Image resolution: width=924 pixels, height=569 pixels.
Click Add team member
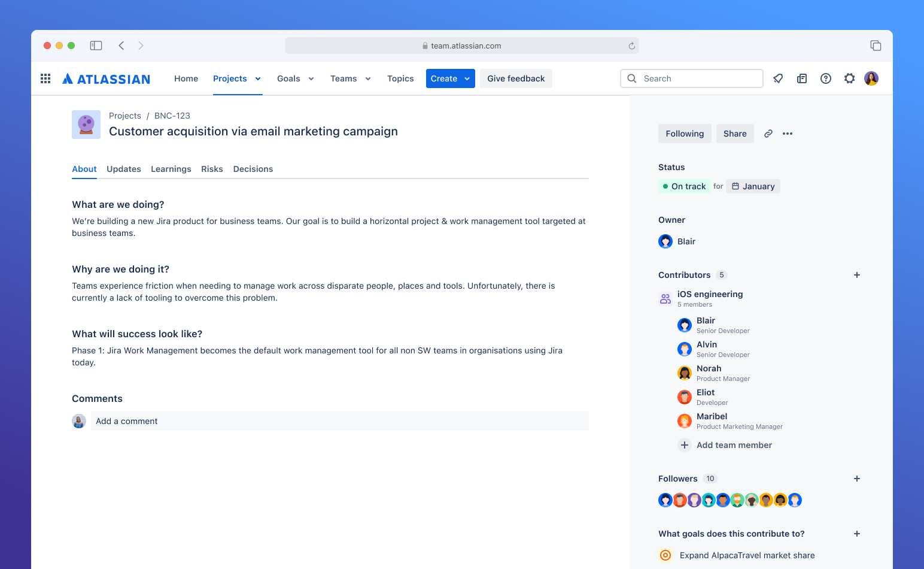[x=725, y=445]
